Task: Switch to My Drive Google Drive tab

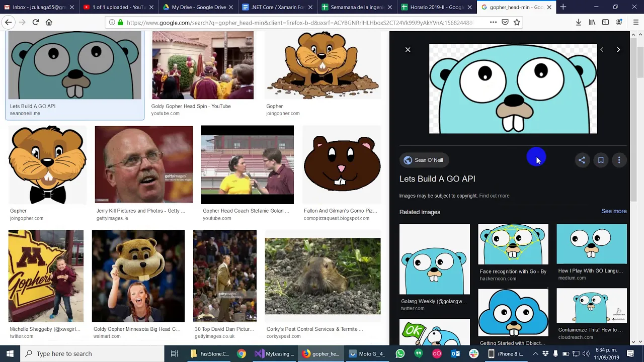Action: 198,7
